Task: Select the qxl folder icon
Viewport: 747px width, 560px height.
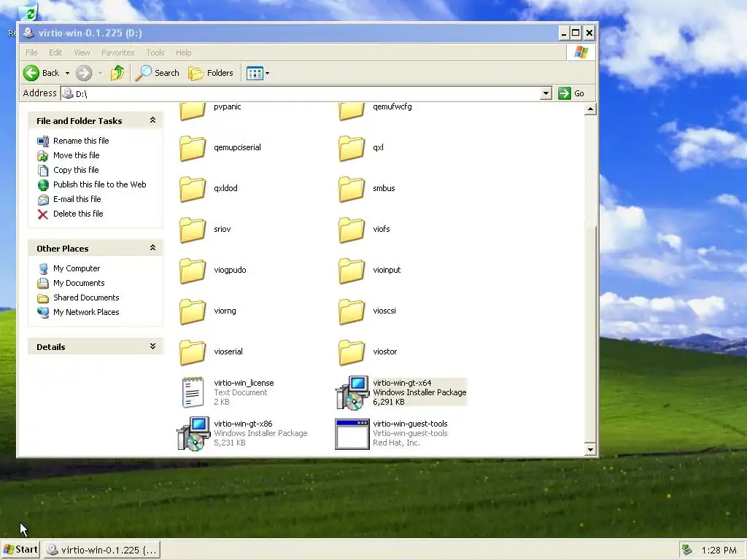Action: click(x=352, y=148)
